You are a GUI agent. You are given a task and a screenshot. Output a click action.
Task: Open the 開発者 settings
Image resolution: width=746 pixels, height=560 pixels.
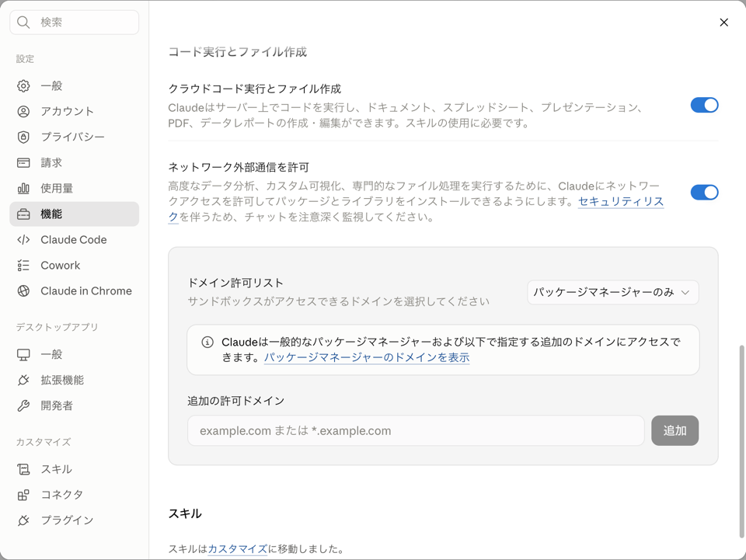point(75,406)
